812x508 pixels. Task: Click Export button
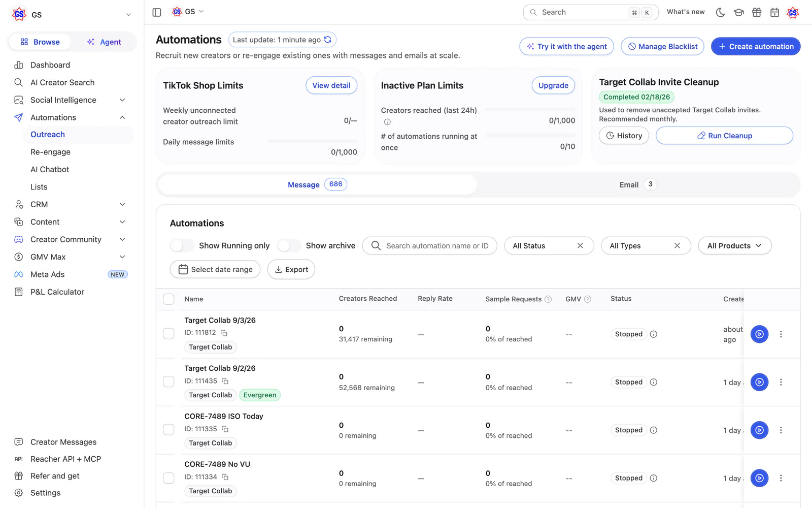(x=291, y=269)
